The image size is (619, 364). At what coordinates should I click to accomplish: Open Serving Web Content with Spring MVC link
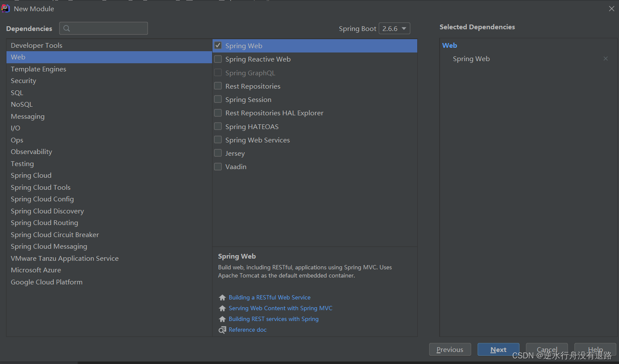pos(280,308)
